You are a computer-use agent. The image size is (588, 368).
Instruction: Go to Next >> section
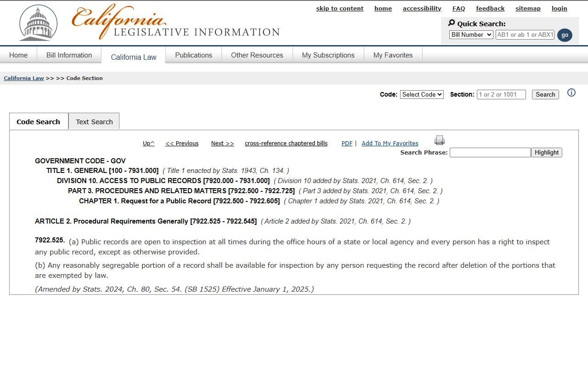tap(222, 143)
